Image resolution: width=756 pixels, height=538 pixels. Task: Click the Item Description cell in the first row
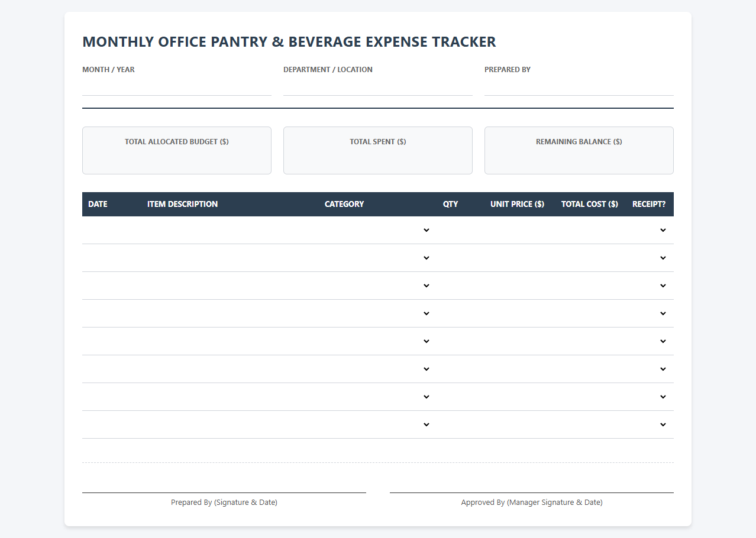230,230
